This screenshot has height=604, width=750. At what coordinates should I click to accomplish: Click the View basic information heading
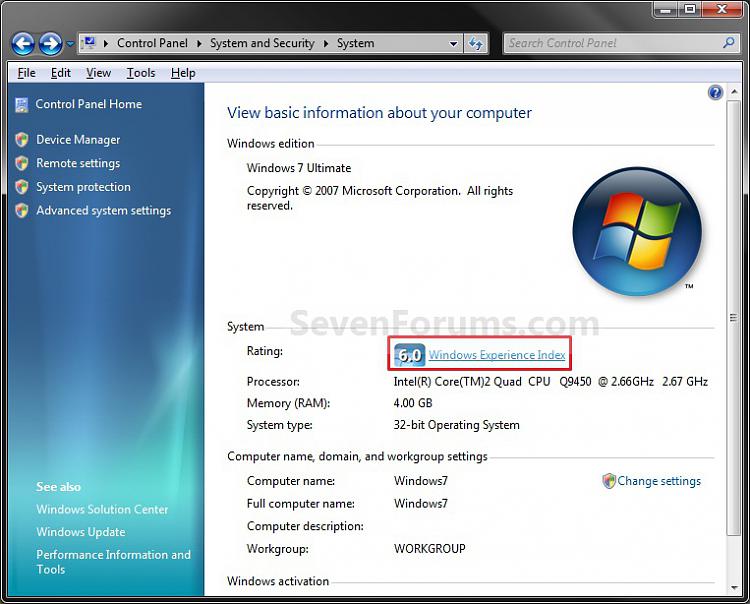[379, 113]
